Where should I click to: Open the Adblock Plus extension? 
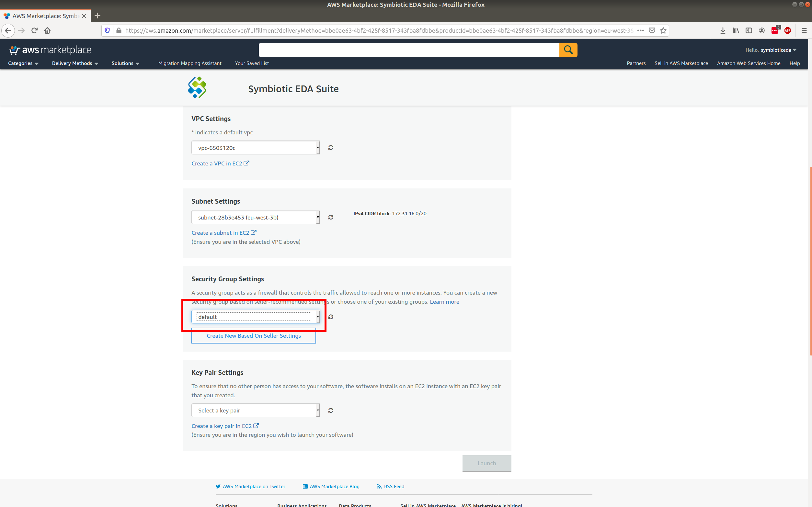click(788, 30)
